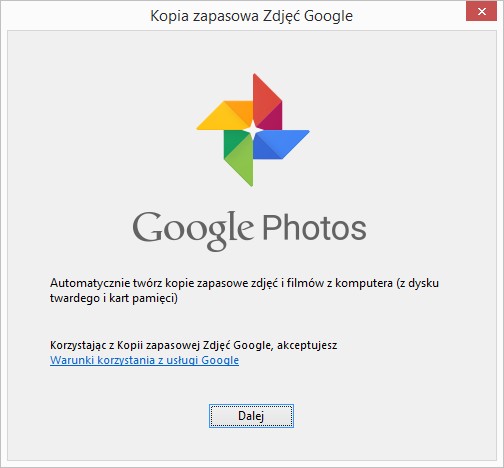The width and height of the screenshot is (504, 468).
Task: Click the Google Photos wordmark text
Action: click(x=249, y=230)
